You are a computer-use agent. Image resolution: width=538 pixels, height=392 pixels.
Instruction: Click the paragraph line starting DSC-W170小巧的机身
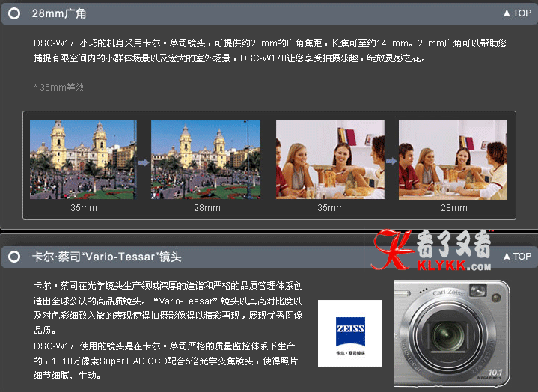270,43
